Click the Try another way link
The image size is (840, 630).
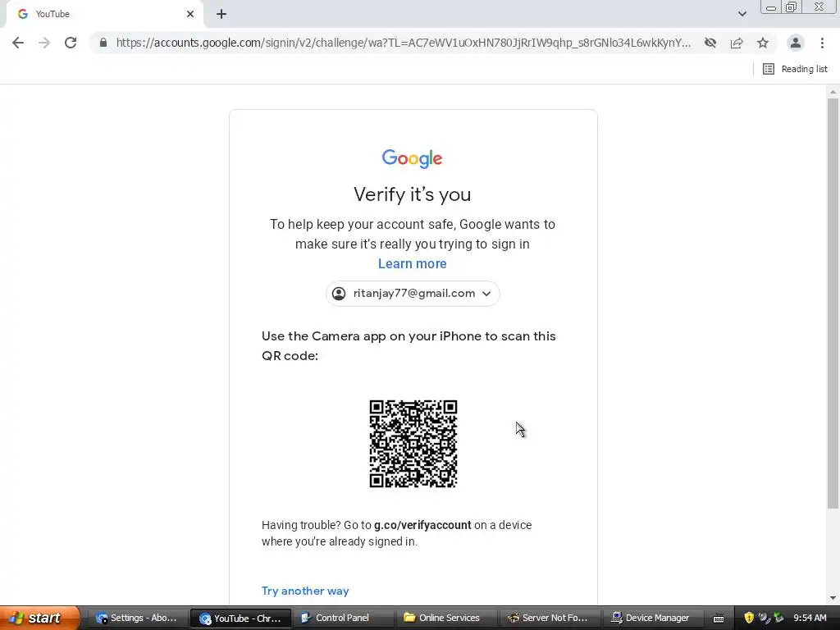pyautogui.click(x=305, y=591)
